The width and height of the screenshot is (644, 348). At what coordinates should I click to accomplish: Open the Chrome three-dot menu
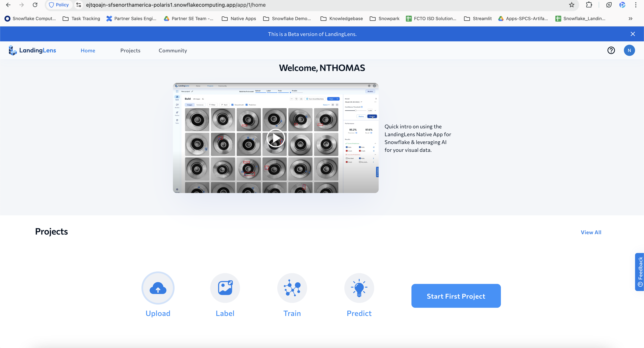[635, 5]
